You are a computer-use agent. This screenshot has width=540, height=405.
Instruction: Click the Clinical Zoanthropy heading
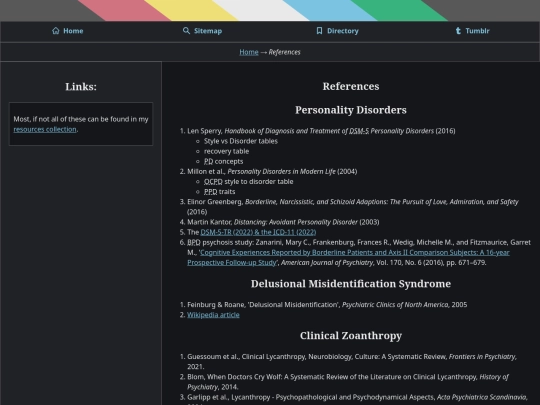pyautogui.click(x=351, y=335)
